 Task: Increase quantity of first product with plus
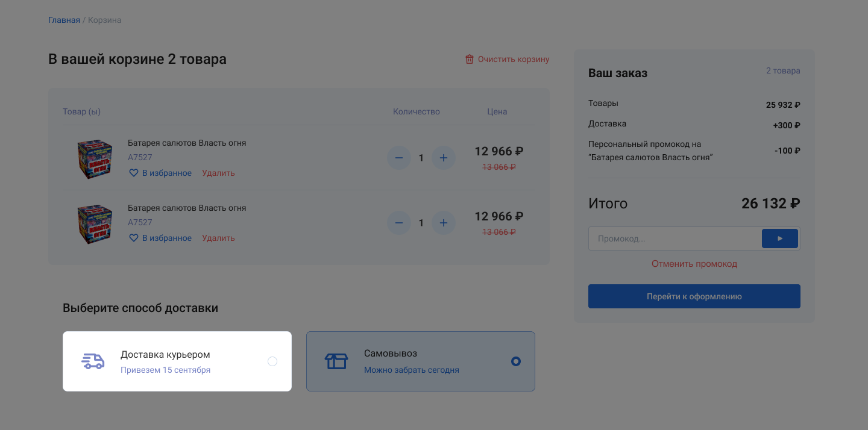point(444,158)
